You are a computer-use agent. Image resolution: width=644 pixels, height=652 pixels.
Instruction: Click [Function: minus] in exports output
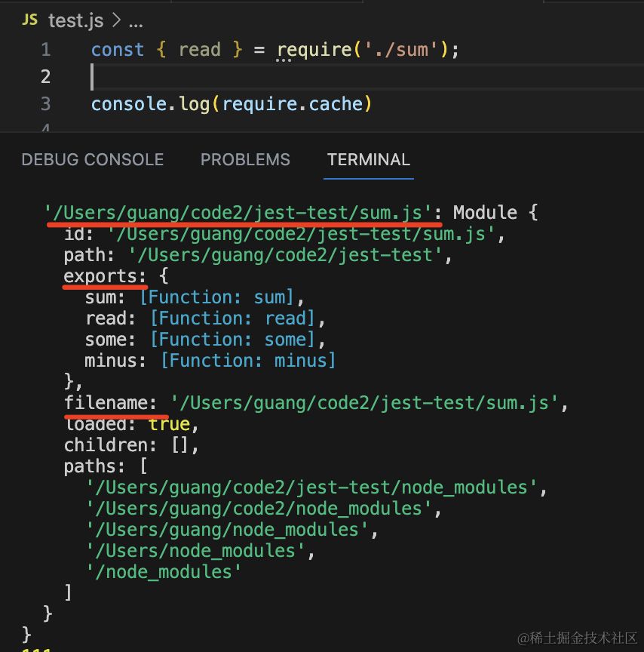click(x=247, y=361)
